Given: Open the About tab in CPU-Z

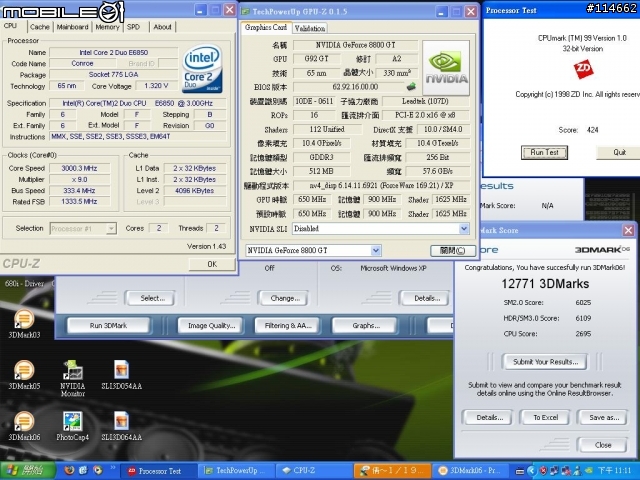Looking at the screenshot, I should click(162, 27).
